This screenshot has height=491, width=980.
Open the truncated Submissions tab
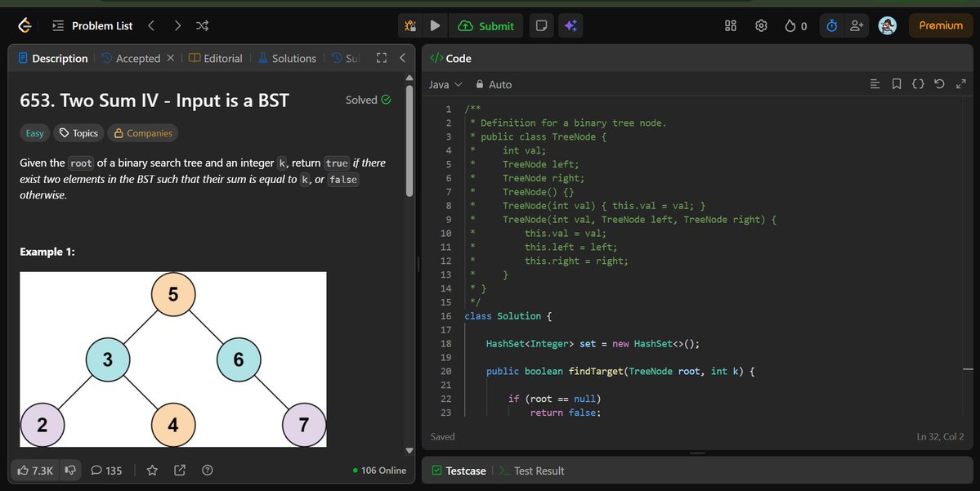(x=346, y=58)
